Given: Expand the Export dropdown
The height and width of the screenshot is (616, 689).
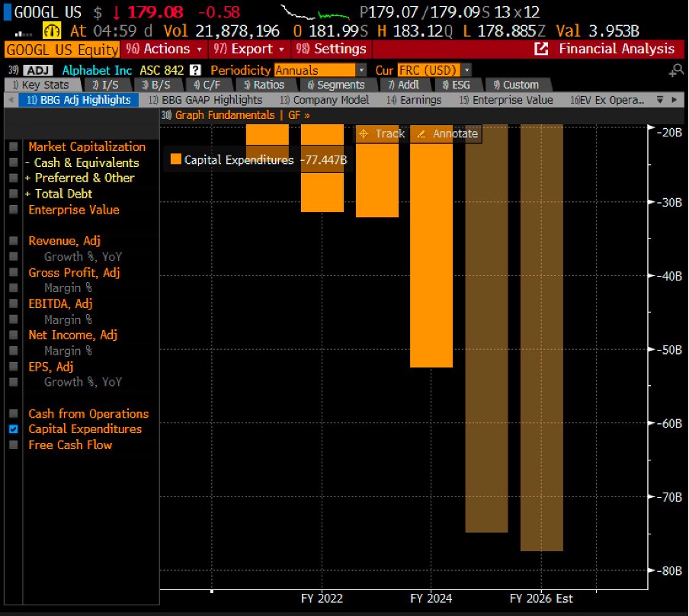Looking at the screenshot, I should (x=249, y=49).
